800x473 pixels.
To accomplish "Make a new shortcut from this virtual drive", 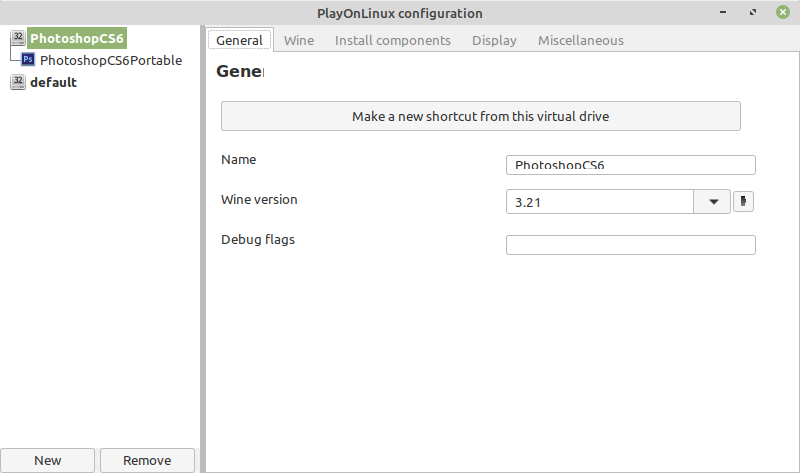I will 481,116.
